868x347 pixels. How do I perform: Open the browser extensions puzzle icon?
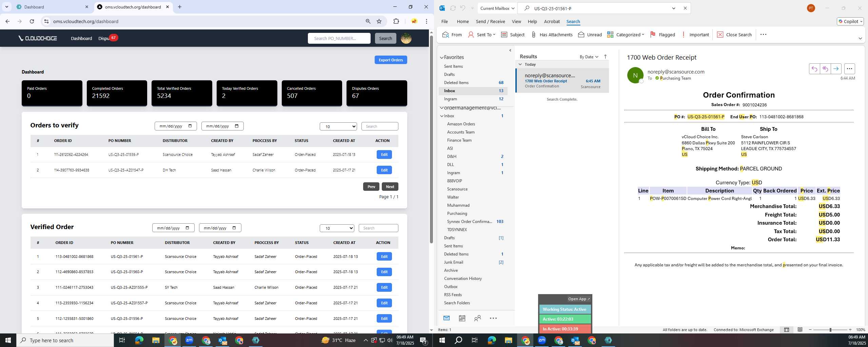[396, 21]
